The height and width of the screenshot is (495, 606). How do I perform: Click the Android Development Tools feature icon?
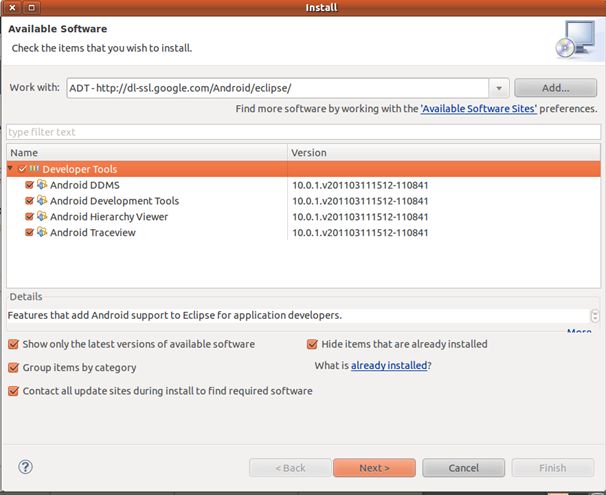click(42, 201)
